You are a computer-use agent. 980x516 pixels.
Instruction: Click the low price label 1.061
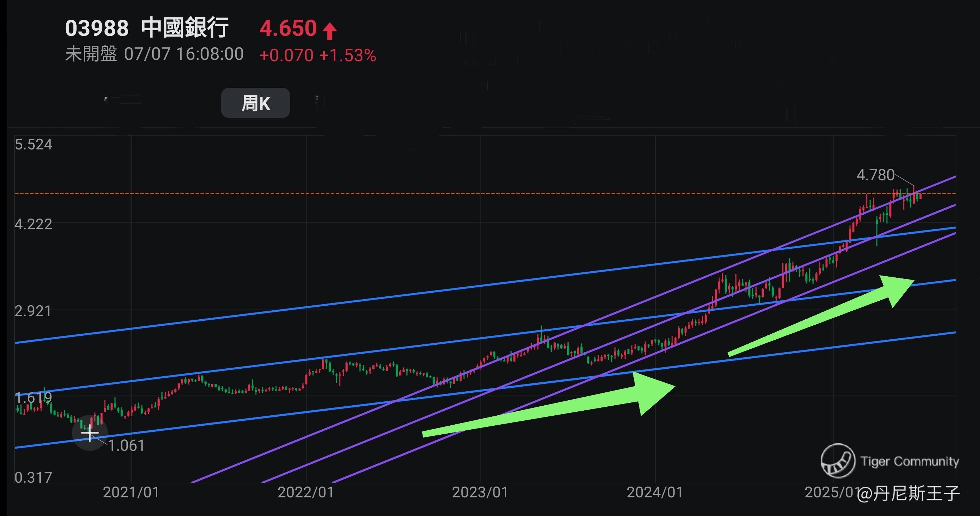[126, 445]
